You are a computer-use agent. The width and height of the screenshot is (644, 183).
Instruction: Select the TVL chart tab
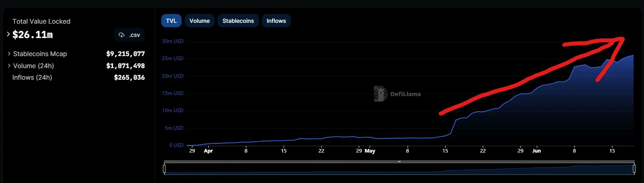pos(171,21)
